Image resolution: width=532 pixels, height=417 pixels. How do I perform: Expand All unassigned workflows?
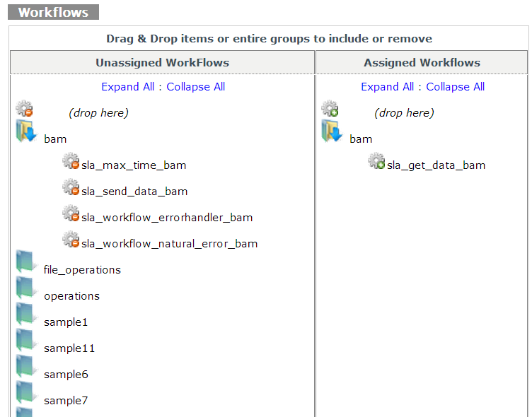click(x=127, y=87)
